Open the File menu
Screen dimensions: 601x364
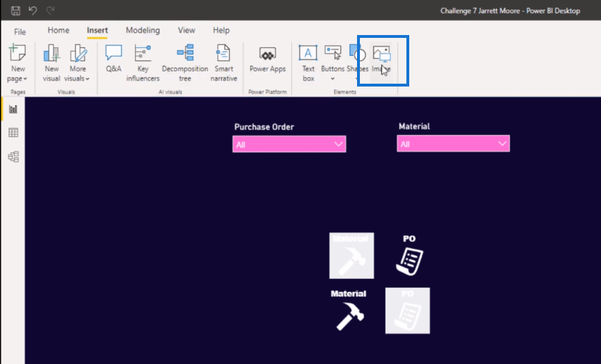(x=20, y=31)
